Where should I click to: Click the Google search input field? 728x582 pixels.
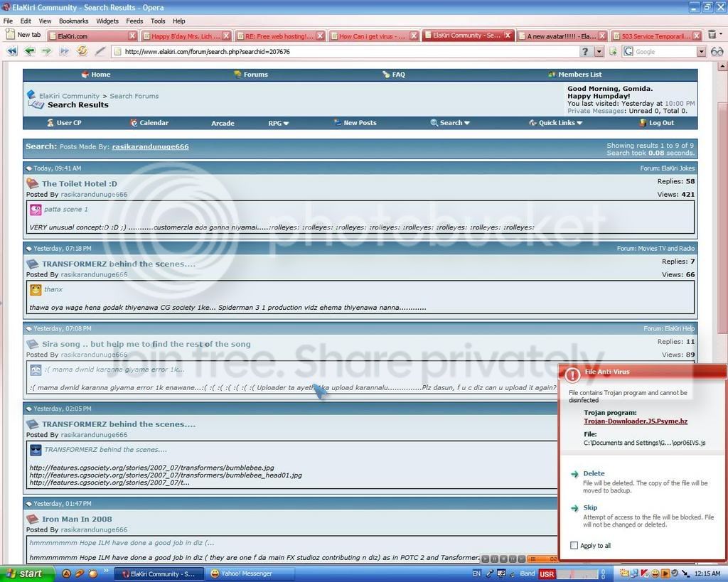665,51
